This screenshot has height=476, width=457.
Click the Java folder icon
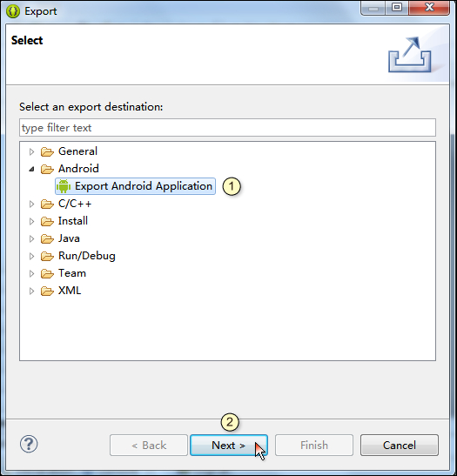tap(47, 238)
